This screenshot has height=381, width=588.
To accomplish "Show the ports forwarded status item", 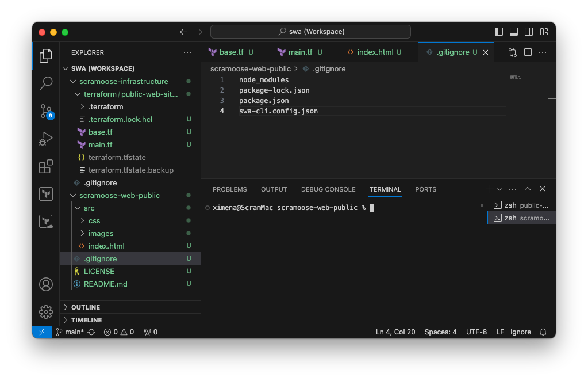I will click(x=151, y=332).
